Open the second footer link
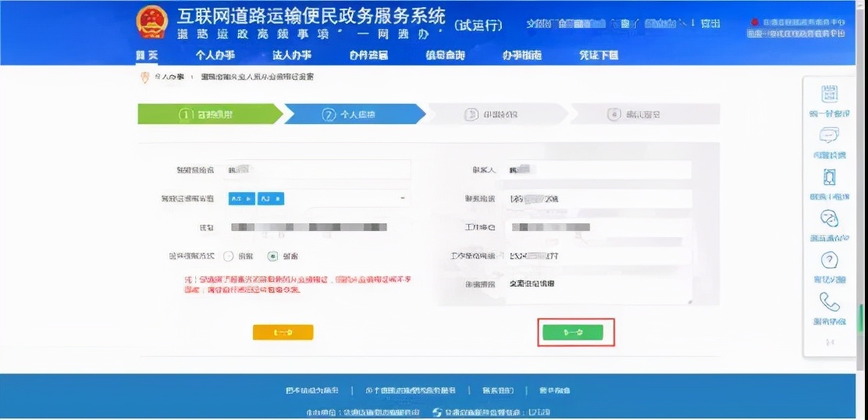868x420 pixels. pos(411,390)
